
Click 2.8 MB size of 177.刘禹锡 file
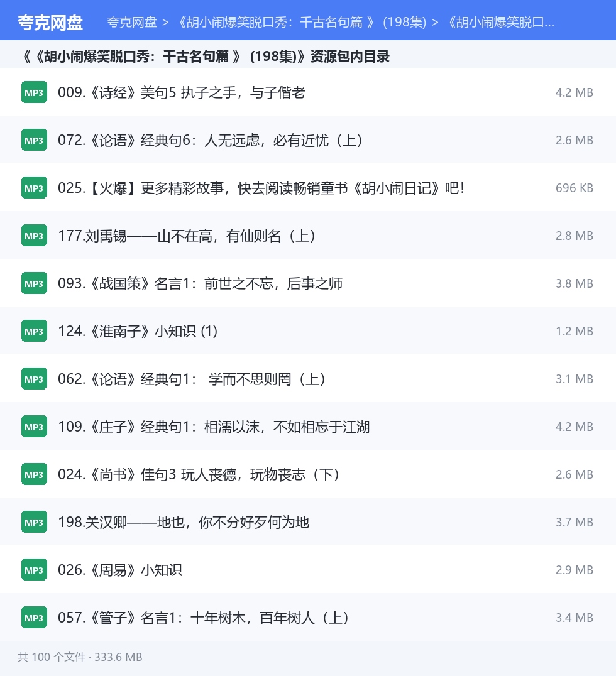574,236
